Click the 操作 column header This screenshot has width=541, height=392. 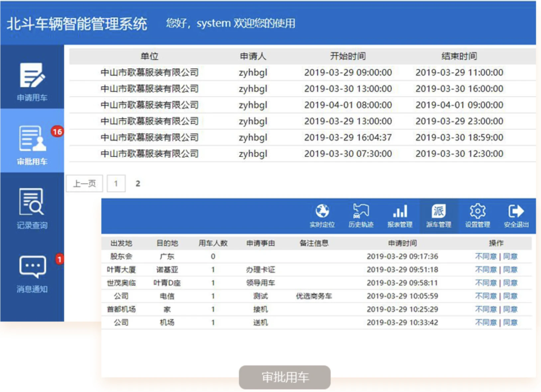click(496, 243)
